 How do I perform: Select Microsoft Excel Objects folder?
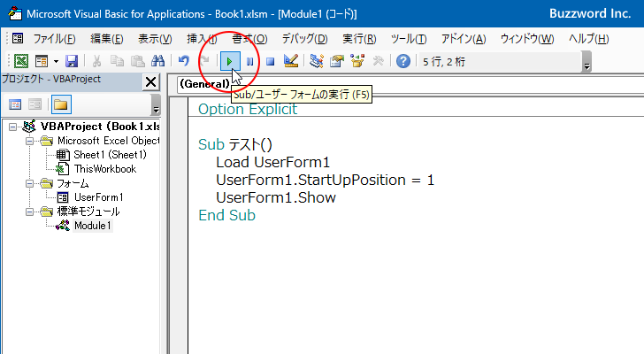tap(109, 141)
